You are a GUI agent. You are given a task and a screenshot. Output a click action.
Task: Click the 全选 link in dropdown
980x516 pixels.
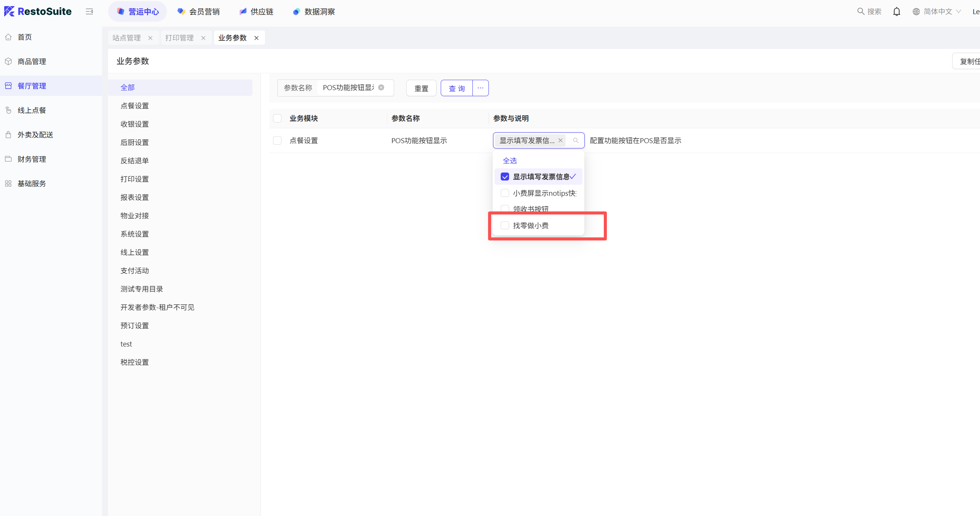(x=509, y=161)
